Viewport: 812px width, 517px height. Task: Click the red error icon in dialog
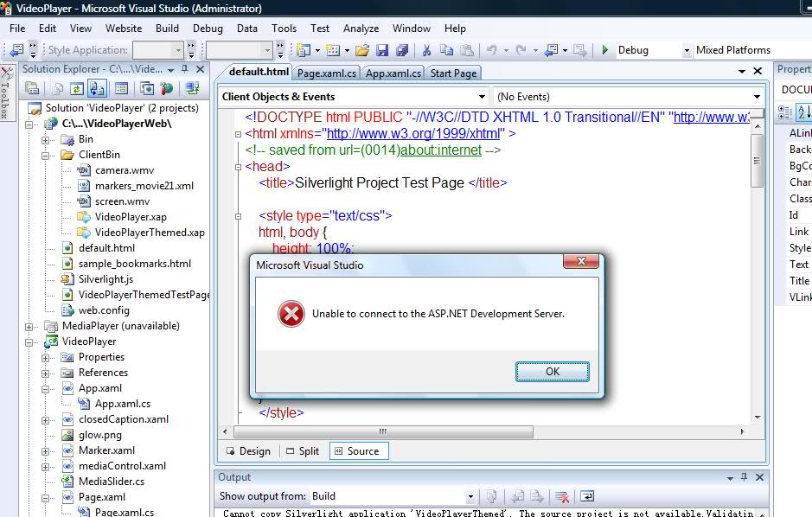coord(291,314)
